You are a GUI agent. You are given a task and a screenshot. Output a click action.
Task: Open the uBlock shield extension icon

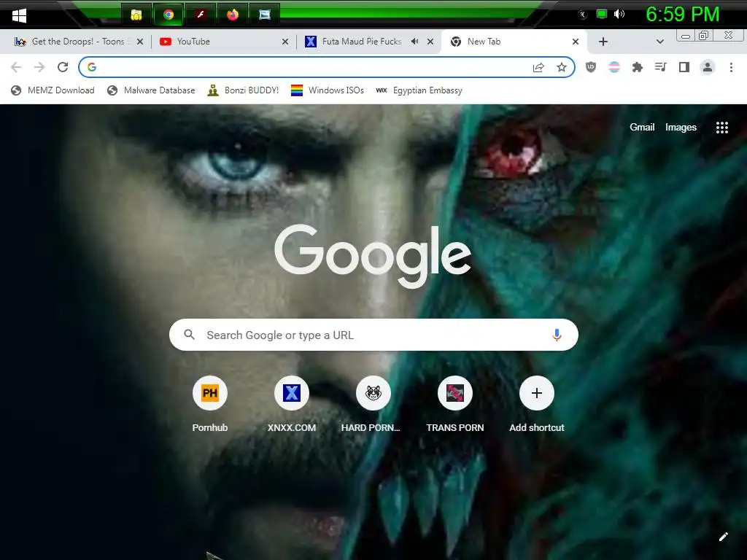click(591, 67)
